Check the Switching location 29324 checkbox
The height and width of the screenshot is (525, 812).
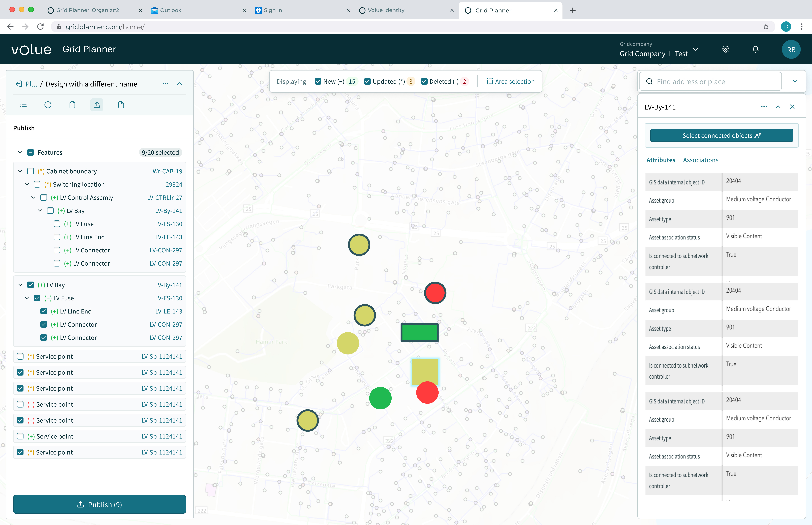click(37, 184)
